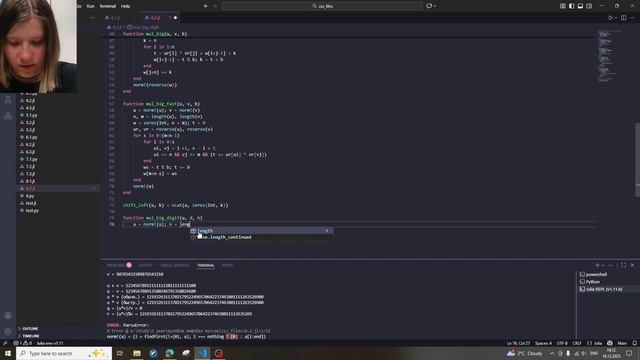Open file 4.3.jl in explorer
Viewport: 640px width, 360px height.
[x=58, y=108]
